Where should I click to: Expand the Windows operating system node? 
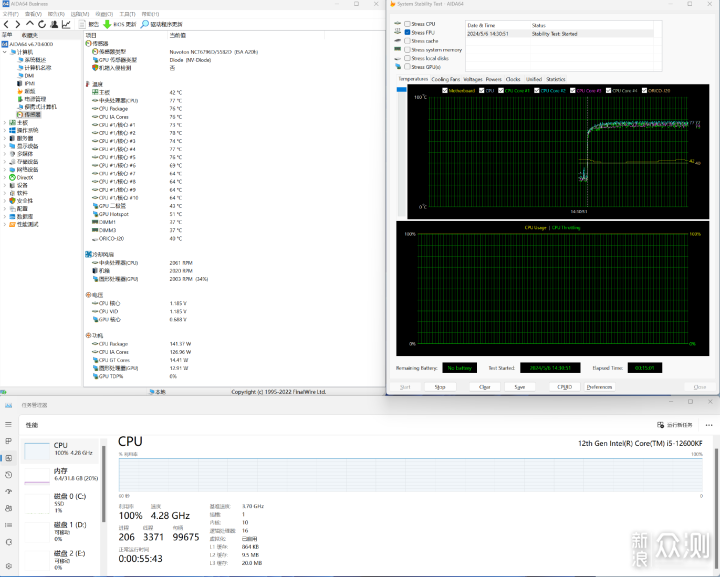point(5,130)
